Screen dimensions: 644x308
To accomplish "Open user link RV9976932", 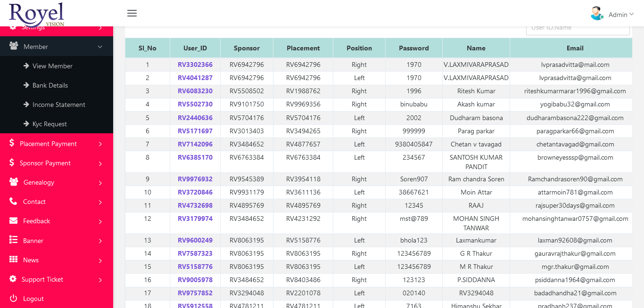I will click(x=195, y=179).
